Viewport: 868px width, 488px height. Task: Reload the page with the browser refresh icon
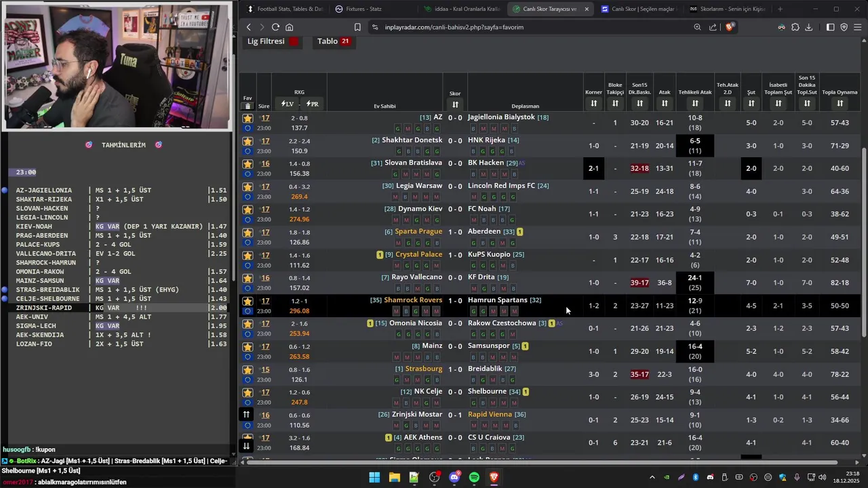point(275,27)
